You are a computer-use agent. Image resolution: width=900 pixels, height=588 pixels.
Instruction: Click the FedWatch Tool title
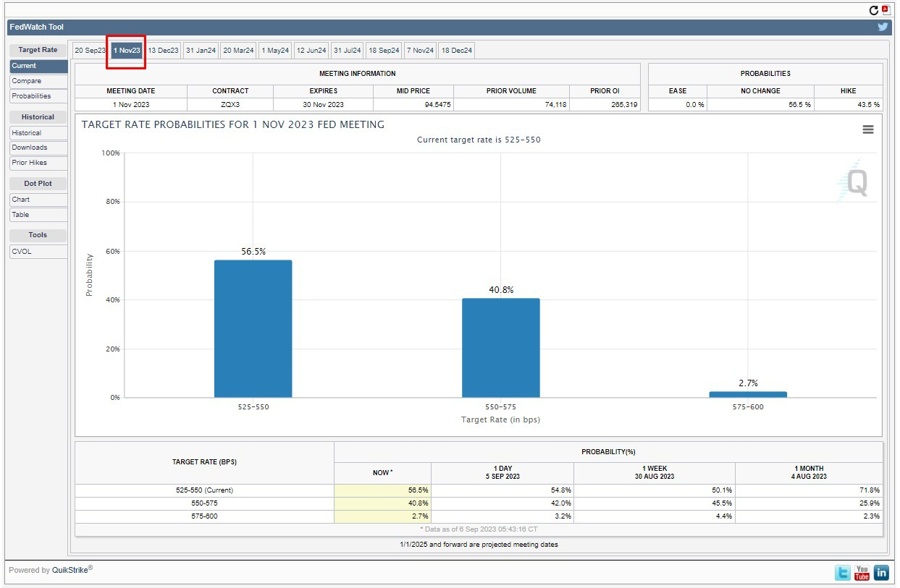36,27
